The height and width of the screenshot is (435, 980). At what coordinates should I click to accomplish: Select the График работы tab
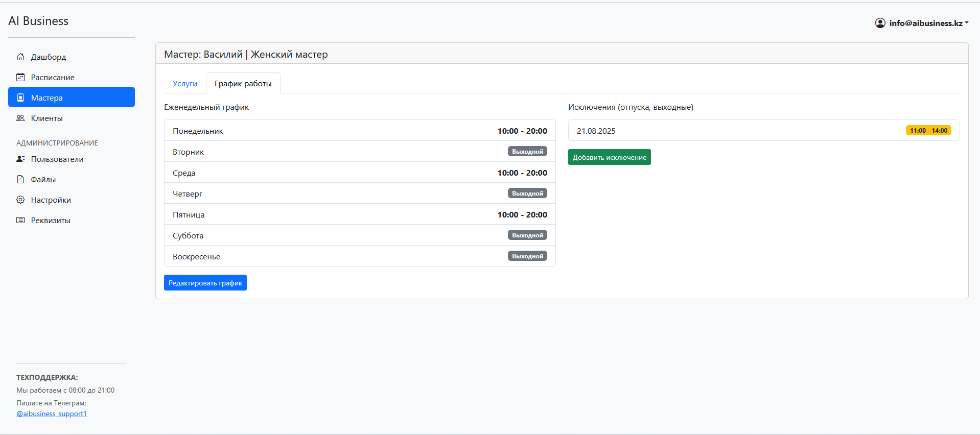coord(243,83)
